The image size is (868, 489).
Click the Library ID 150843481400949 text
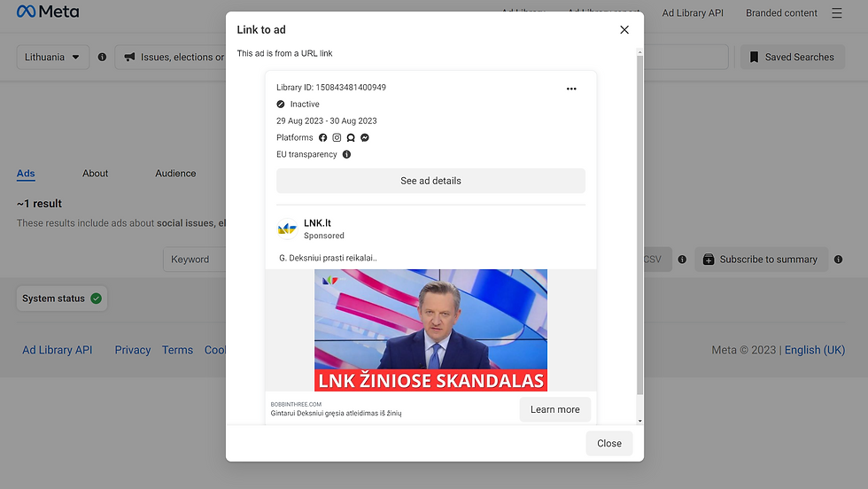click(331, 88)
